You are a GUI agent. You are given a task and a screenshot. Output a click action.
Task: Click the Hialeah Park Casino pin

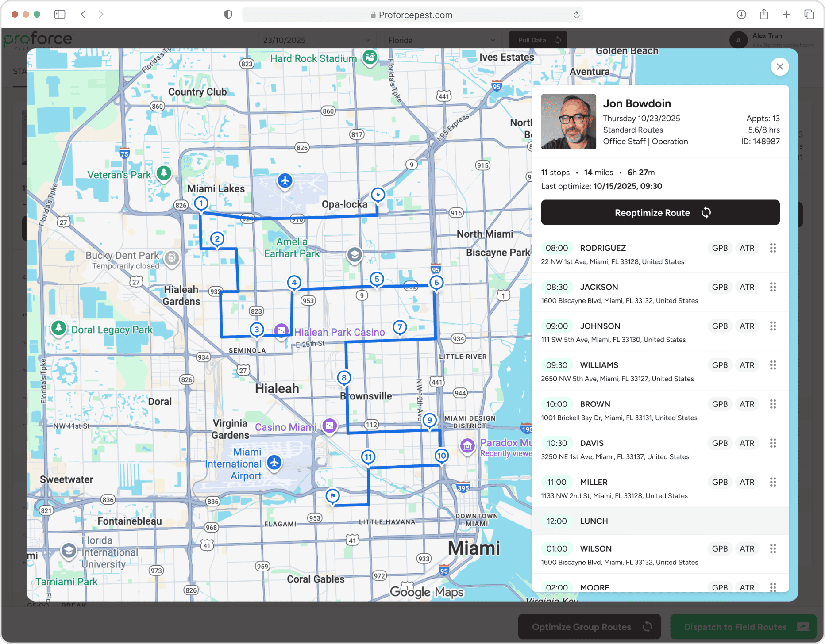pyautogui.click(x=281, y=330)
